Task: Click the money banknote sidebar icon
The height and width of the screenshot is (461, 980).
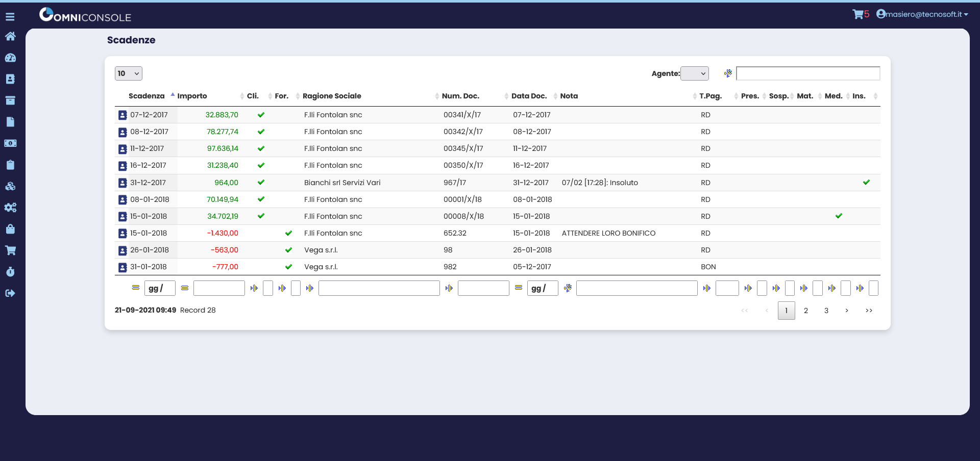Action: tap(10, 143)
